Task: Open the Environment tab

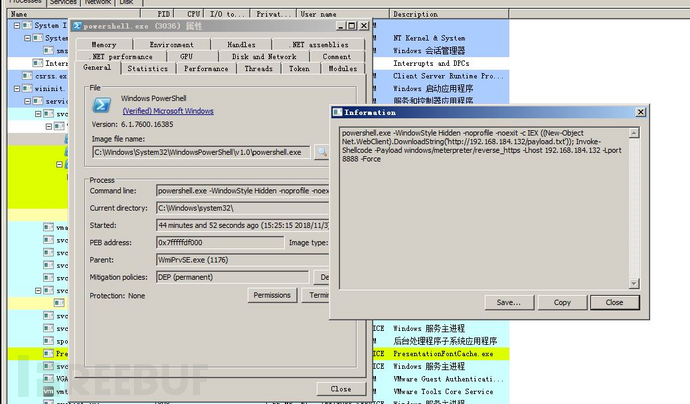Action: [x=172, y=44]
